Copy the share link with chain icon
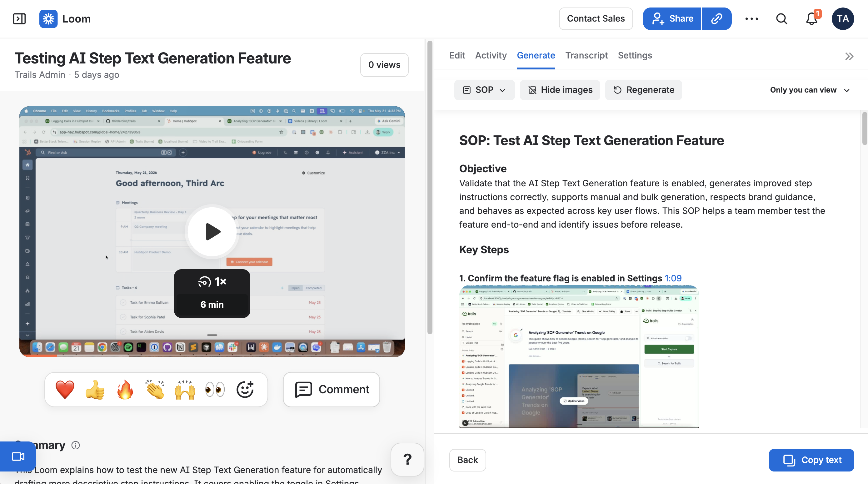Image resolution: width=868 pixels, height=484 pixels. 716,18
